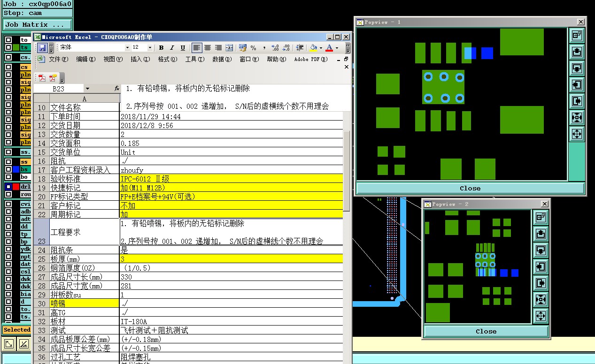
Task: Click the Decrease Decimal icon
Action: pos(286,48)
